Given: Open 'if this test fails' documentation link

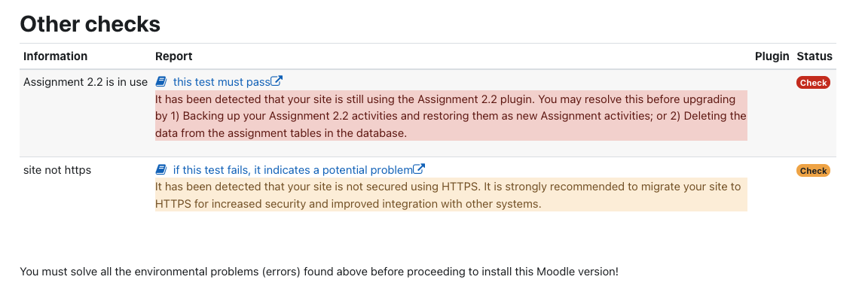Looking at the screenshot, I should [x=293, y=170].
